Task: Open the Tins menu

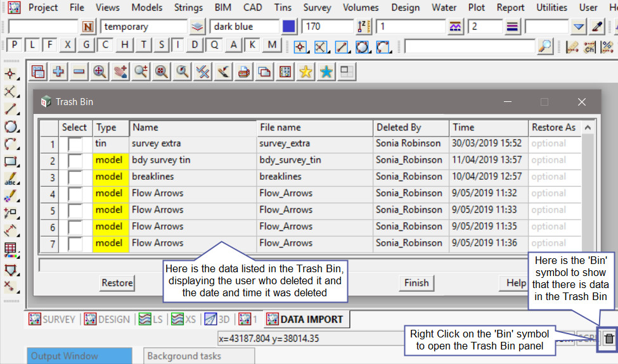Action: [283, 8]
